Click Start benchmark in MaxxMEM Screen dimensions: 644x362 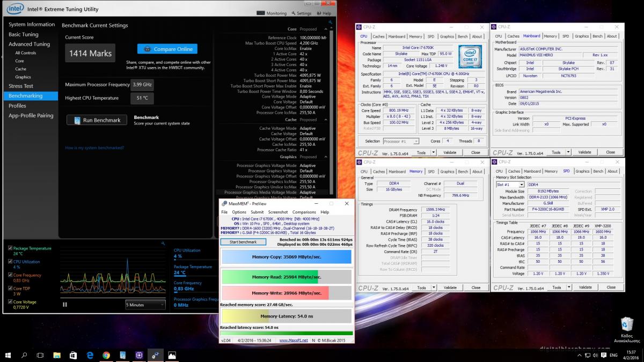click(x=243, y=242)
